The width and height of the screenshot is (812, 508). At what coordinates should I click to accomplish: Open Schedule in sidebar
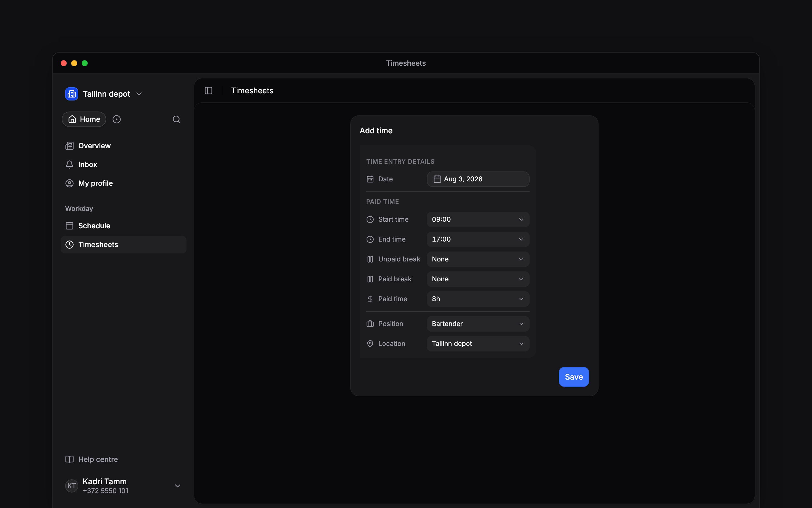click(123, 226)
